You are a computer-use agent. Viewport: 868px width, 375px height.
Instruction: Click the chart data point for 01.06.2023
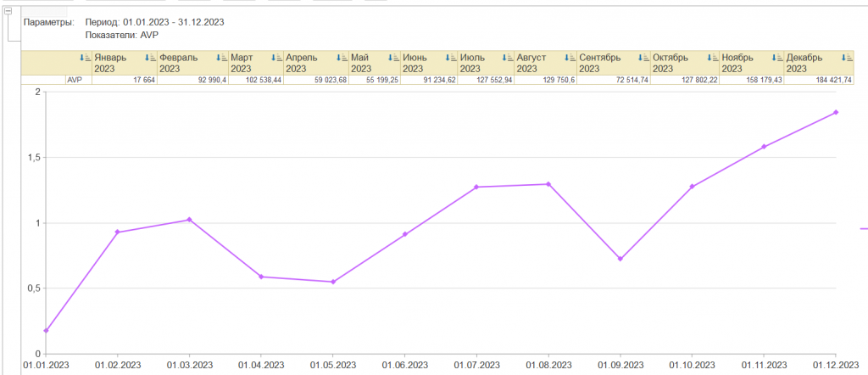pyautogui.click(x=404, y=234)
